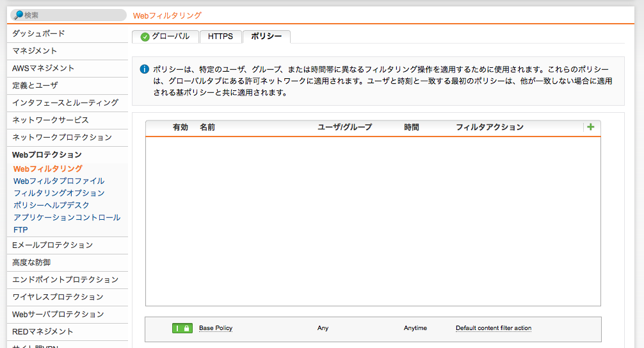Click the green plus add policy icon
This screenshot has height=348, width=644.
click(590, 127)
